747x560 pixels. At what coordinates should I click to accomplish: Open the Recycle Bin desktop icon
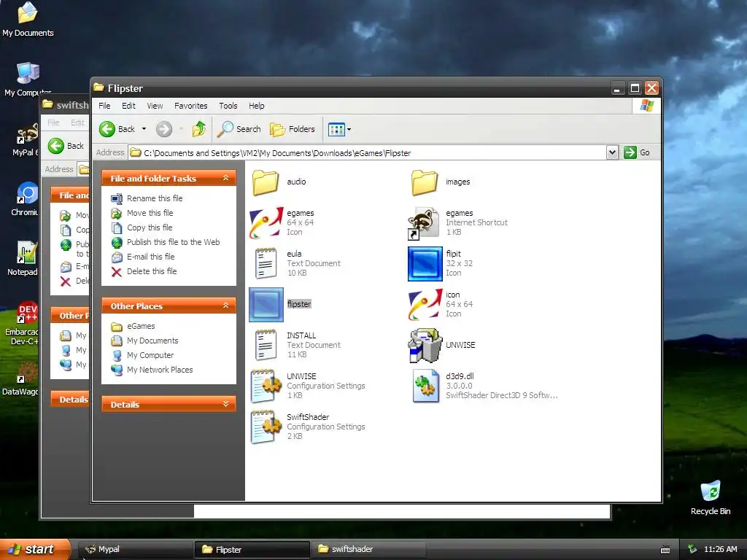pyautogui.click(x=711, y=497)
